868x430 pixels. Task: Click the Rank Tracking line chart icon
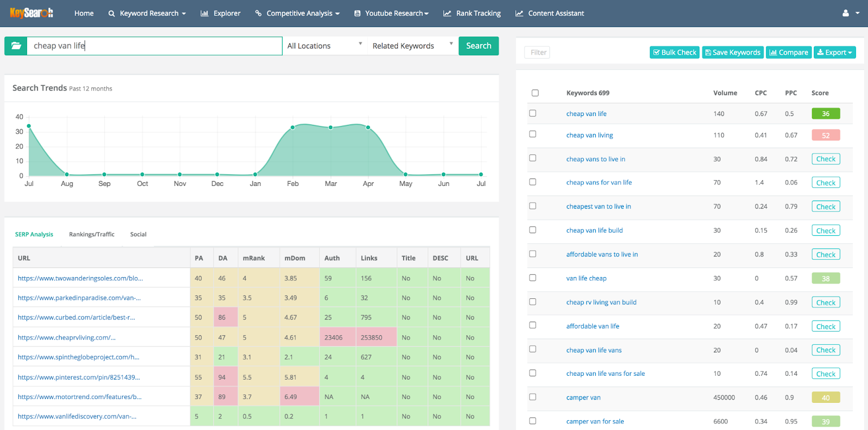pyautogui.click(x=447, y=14)
